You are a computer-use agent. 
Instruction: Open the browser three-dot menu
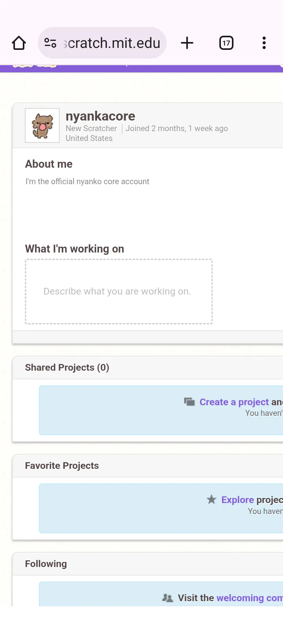tap(264, 43)
